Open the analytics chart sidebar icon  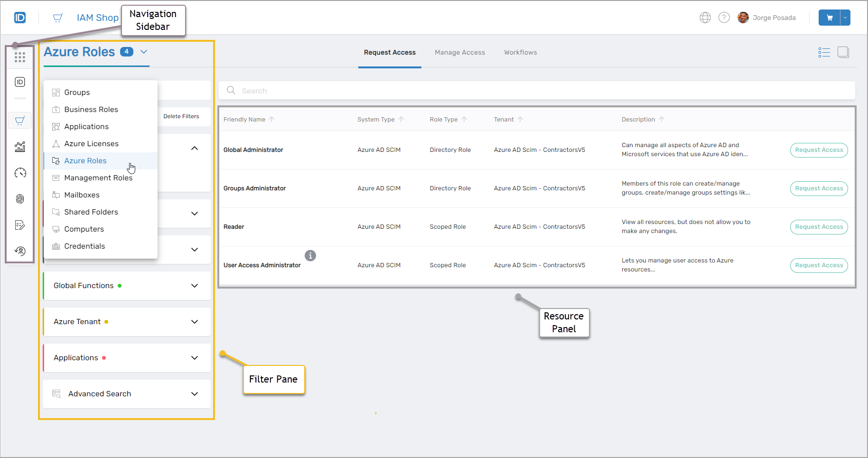19,147
